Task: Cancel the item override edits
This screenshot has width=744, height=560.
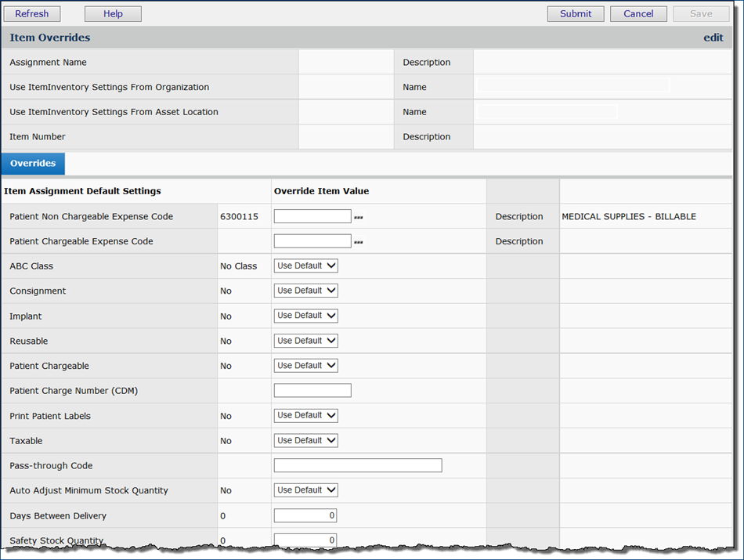Action: (x=638, y=14)
